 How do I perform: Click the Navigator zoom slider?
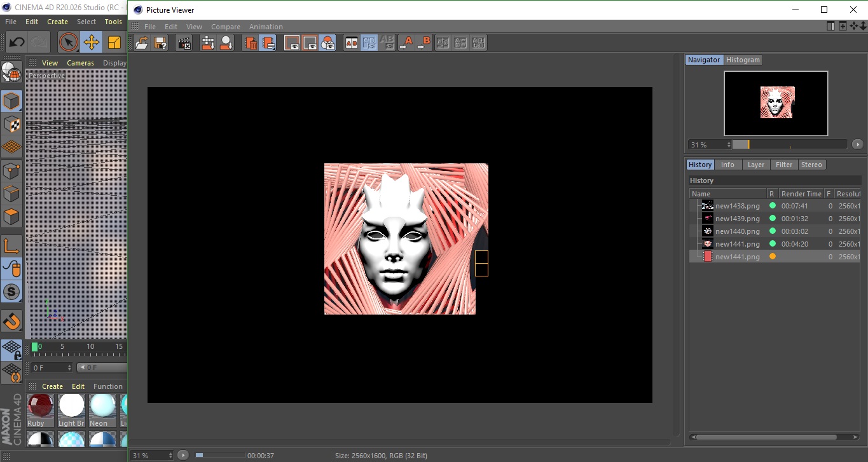(x=789, y=145)
